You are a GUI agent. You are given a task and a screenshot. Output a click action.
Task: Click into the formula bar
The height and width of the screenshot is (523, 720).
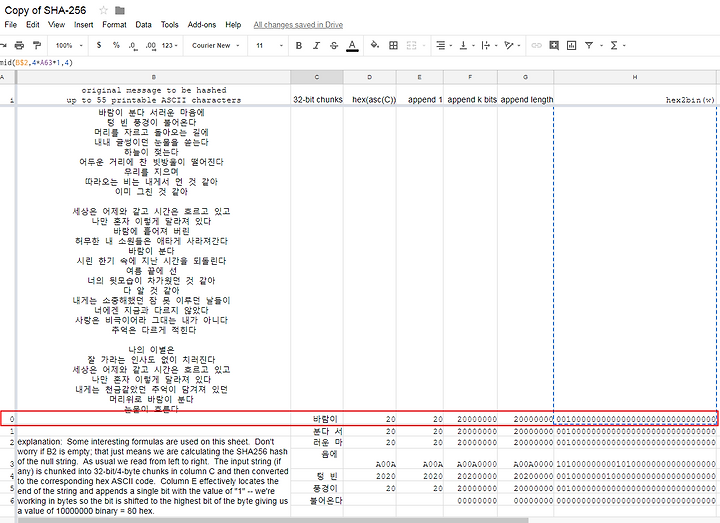[x=360, y=62]
